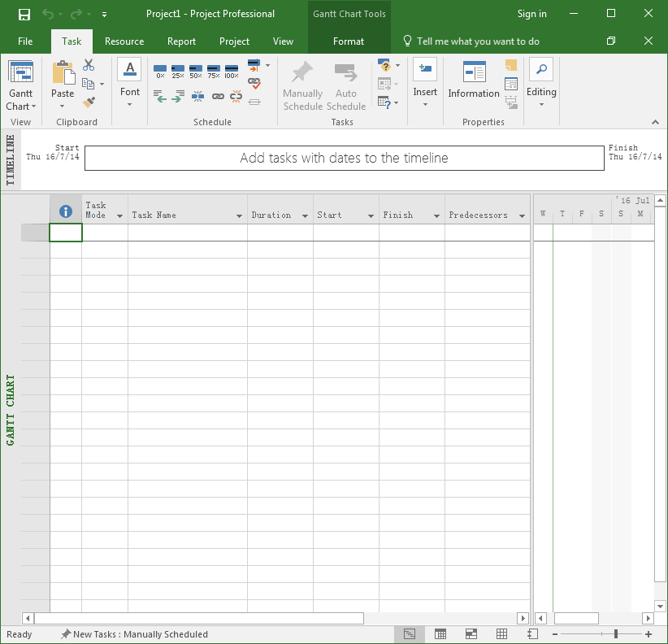
Task: Open the Predecessors column filter dropdown
Action: [523, 216]
